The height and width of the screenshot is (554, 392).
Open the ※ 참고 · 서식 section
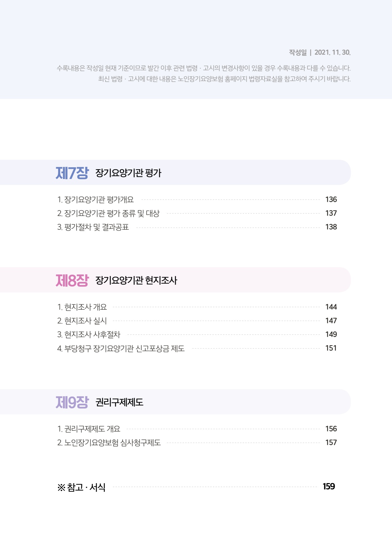point(81,487)
